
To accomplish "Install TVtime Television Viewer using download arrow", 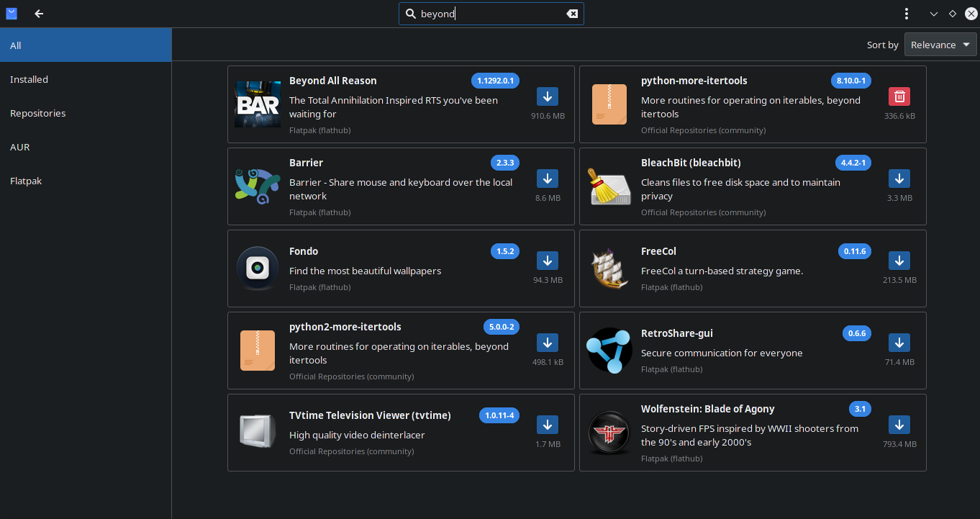I will coord(548,425).
